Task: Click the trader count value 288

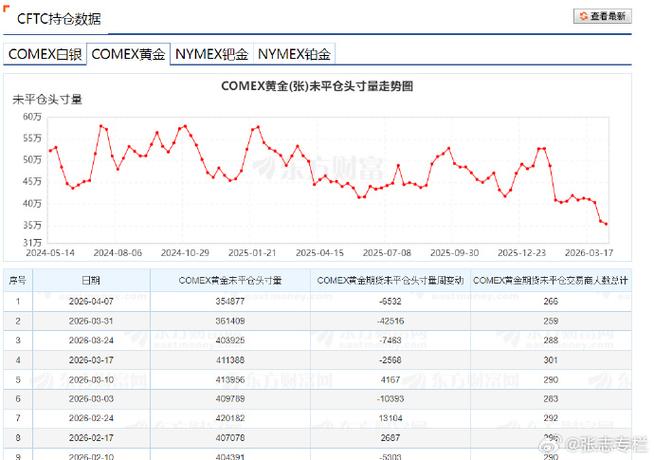Action: [551, 340]
